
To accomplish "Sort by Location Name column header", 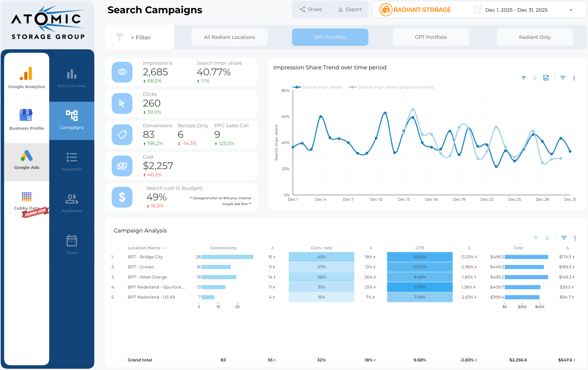I will (144, 248).
